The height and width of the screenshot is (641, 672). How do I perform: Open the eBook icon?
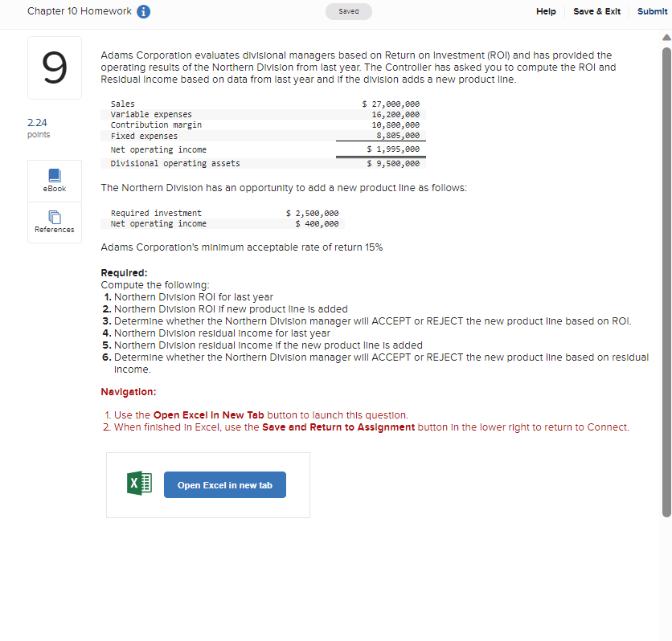point(55,175)
